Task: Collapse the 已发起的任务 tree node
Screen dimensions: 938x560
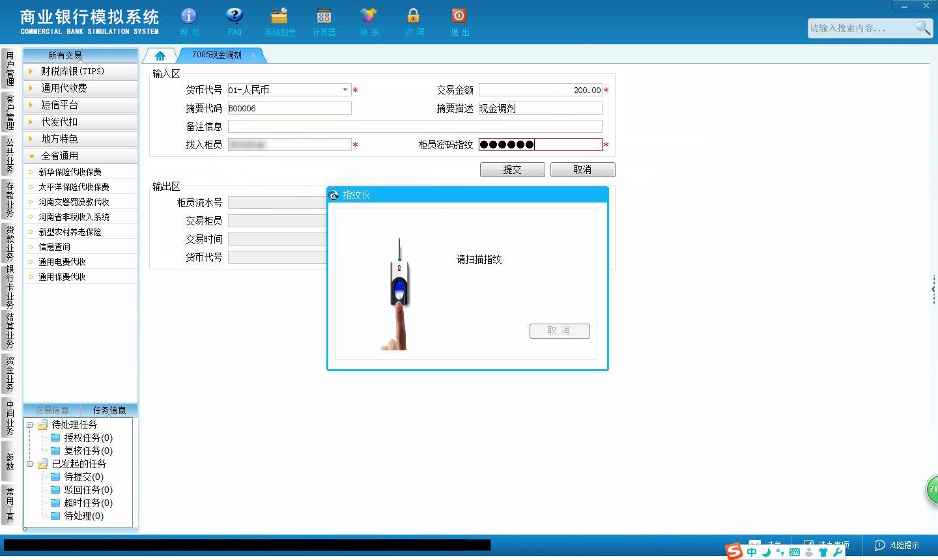Action: [x=30, y=464]
